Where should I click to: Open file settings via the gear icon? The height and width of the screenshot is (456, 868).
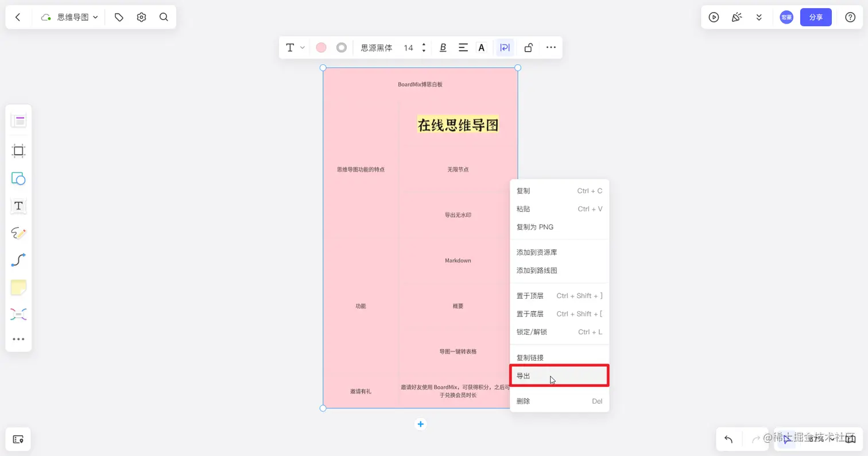pos(142,17)
